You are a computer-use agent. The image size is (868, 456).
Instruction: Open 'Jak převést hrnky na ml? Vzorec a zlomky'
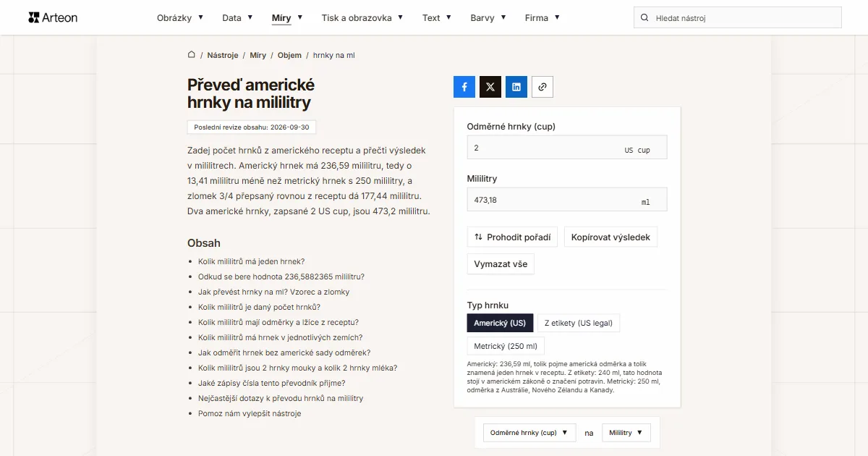(x=274, y=292)
